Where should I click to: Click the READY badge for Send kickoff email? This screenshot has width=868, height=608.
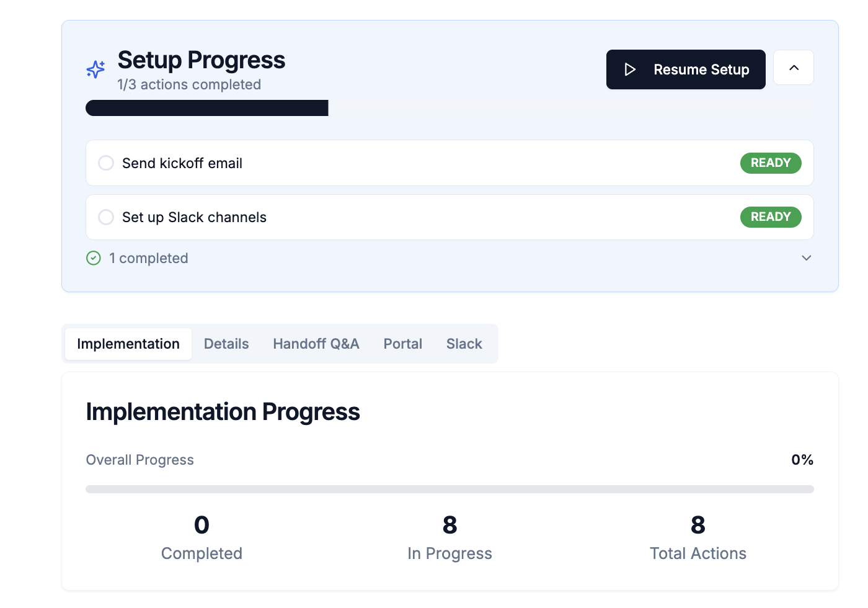click(770, 163)
